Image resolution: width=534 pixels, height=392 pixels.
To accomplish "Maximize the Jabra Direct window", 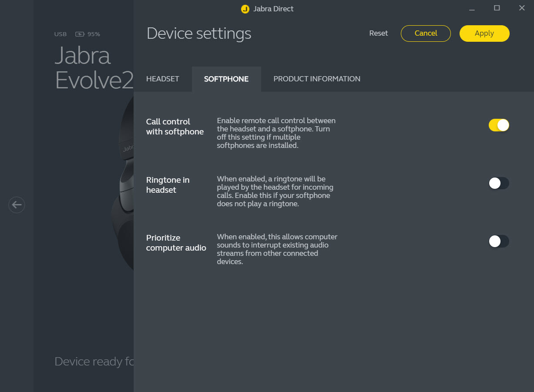I will pyautogui.click(x=497, y=8).
